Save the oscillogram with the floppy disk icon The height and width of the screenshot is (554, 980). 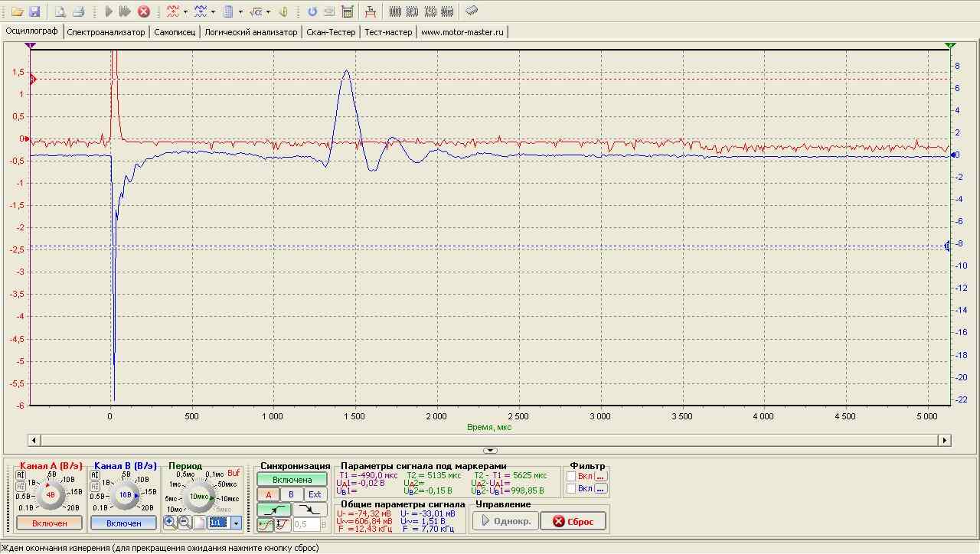[x=34, y=11]
